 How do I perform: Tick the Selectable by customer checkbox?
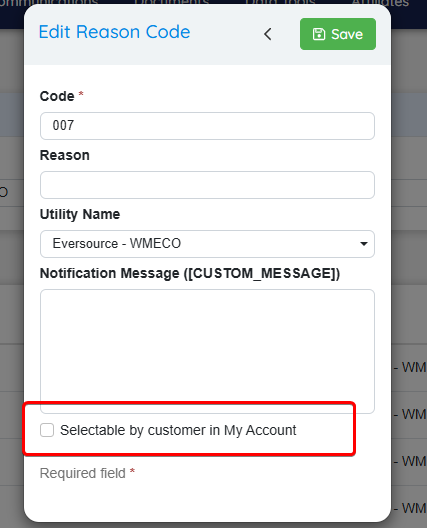[47, 430]
